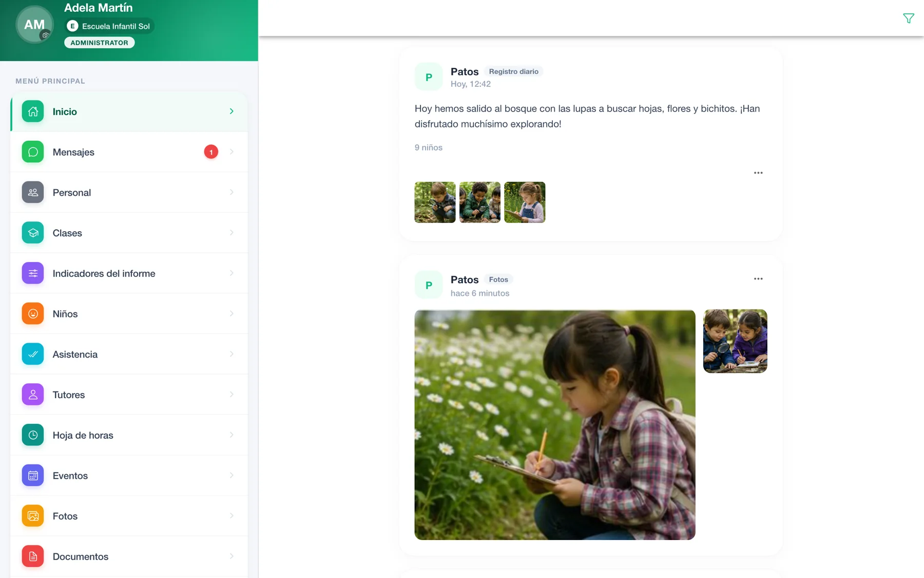
Task: Open the more options menu on Fotos post
Action: pos(758,279)
